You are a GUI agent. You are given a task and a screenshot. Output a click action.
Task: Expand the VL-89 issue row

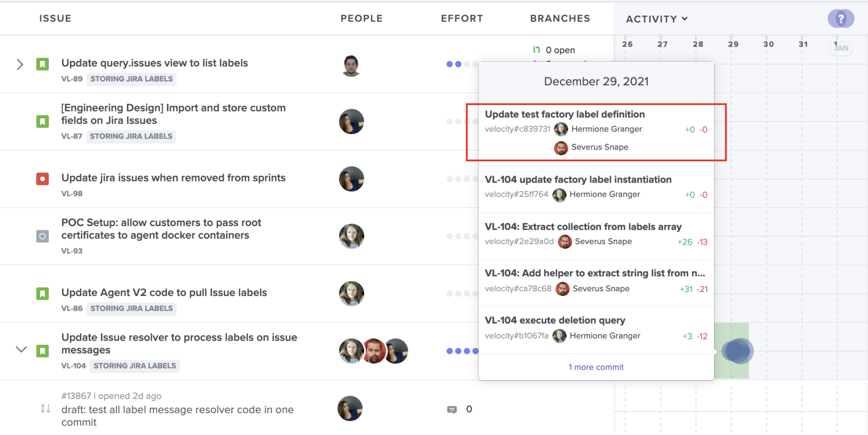(20, 64)
